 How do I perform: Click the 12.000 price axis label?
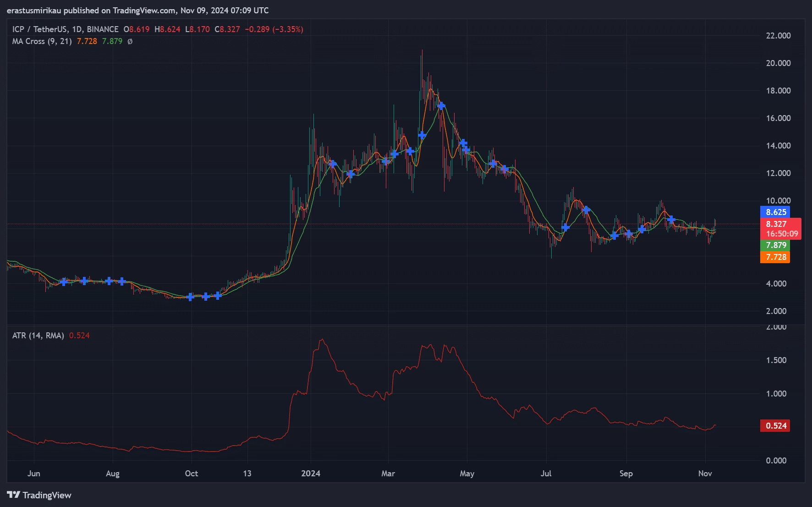[778, 173]
